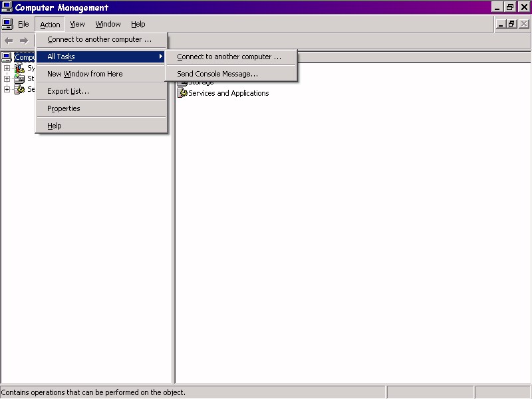532x399 pixels.
Task: Open the All Tasks submenu arrow
Action: pyautogui.click(x=161, y=57)
